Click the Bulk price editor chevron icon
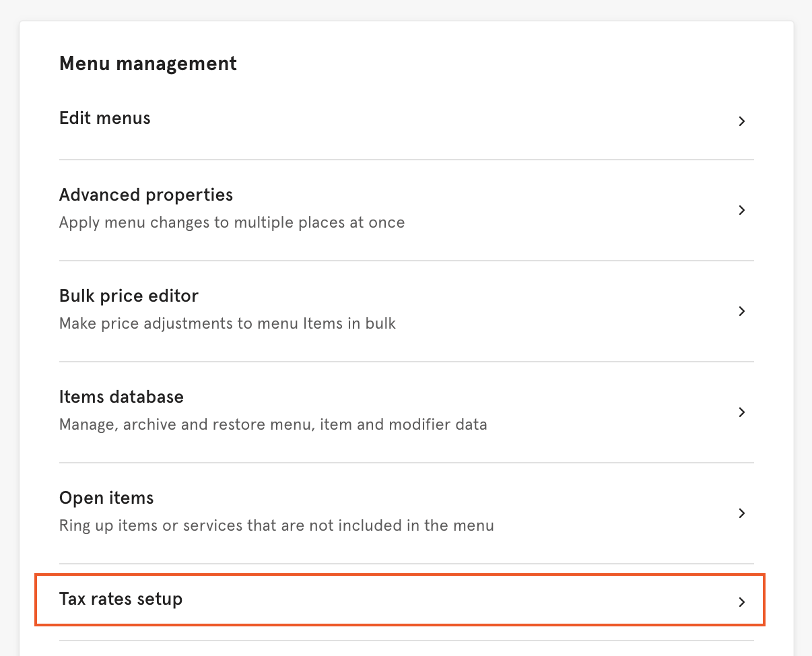 tap(741, 311)
